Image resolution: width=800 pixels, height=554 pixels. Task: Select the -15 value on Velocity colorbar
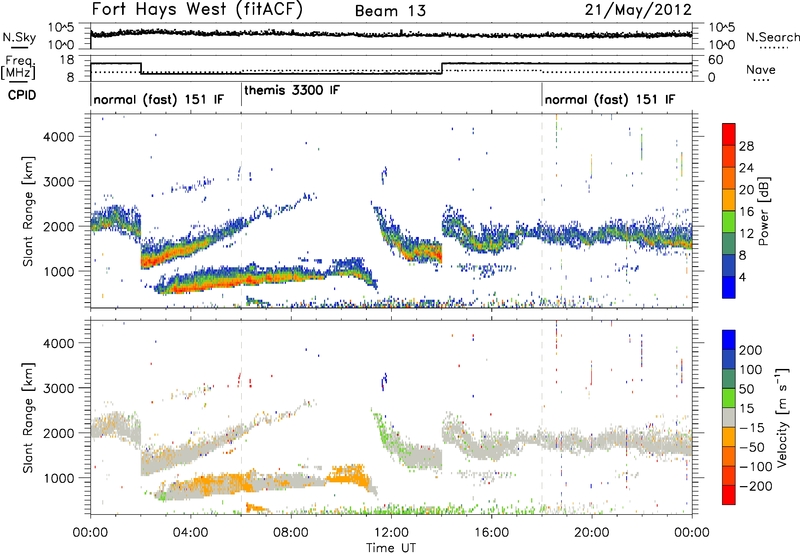click(x=752, y=427)
